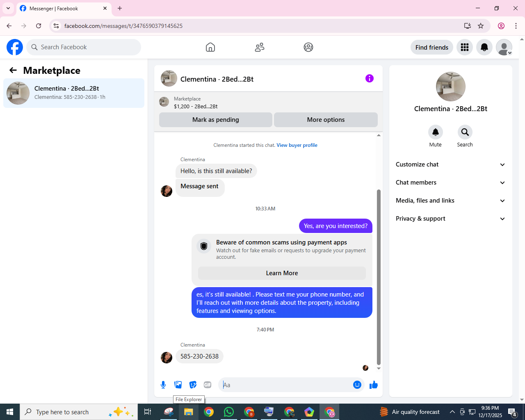This screenshot has height=420, width=525.
Task: Open View buyer profile link
Action: click(297, 145)
